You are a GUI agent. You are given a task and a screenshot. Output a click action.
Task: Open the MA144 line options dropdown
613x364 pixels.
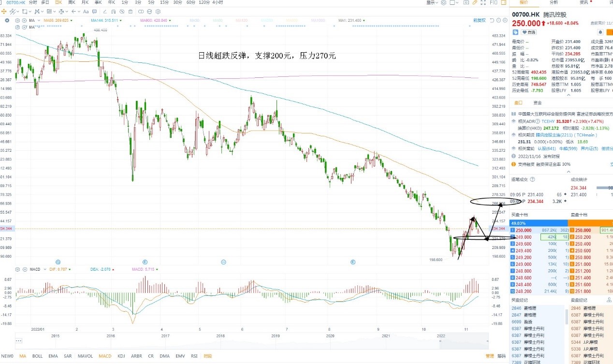[121, 20]
